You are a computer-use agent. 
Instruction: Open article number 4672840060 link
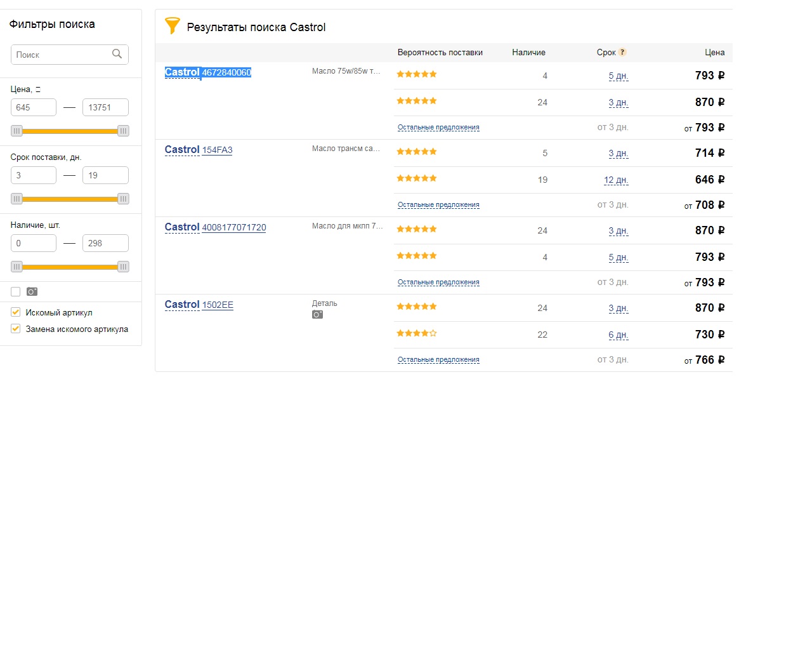[226, 72]
